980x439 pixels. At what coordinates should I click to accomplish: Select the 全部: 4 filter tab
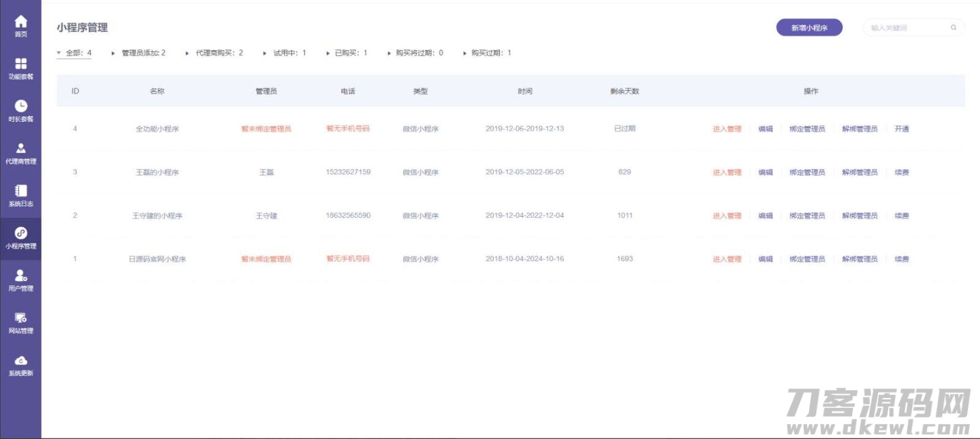(78, 53)
